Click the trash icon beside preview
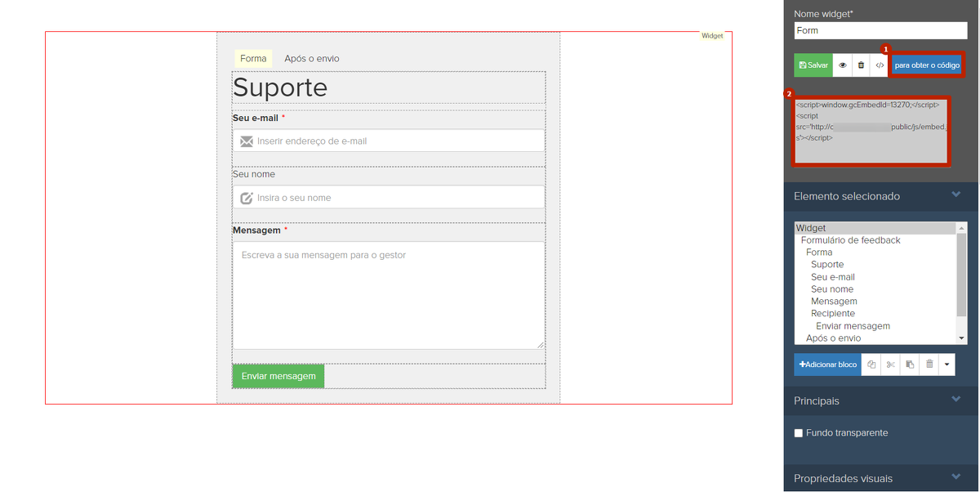Screen dimensions: 980x492 861,65
